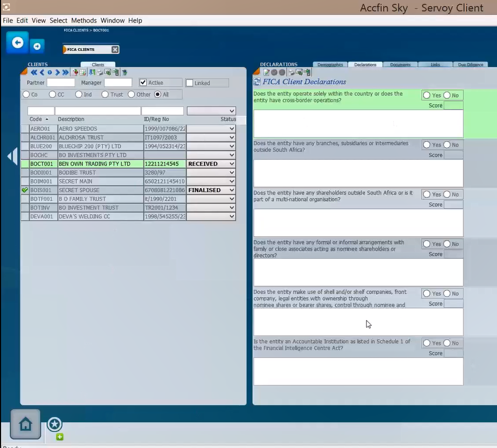Open the home screen icon
497x448 pixels.
(25, 424)
